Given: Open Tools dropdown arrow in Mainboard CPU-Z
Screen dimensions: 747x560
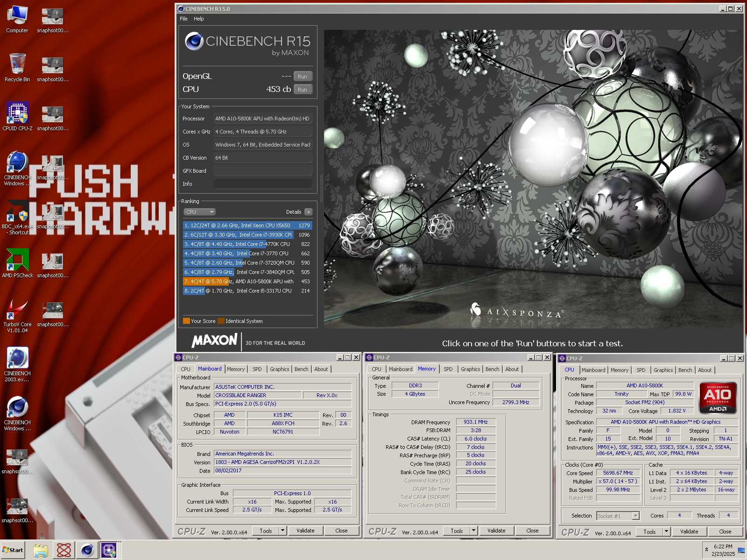Looking at the screenshot, I should pyautogui.click(x=282, y=531).
